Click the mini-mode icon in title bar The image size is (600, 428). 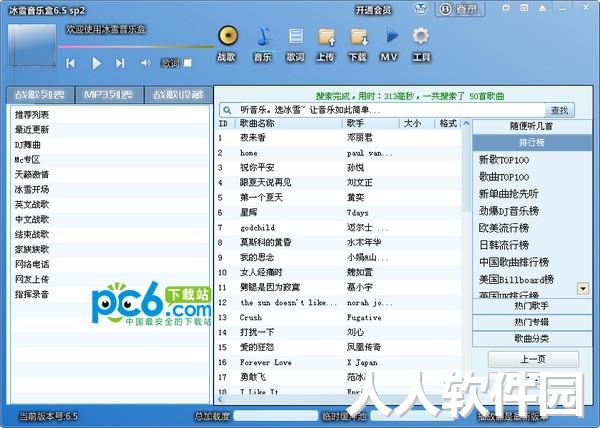tap(506, 8)
